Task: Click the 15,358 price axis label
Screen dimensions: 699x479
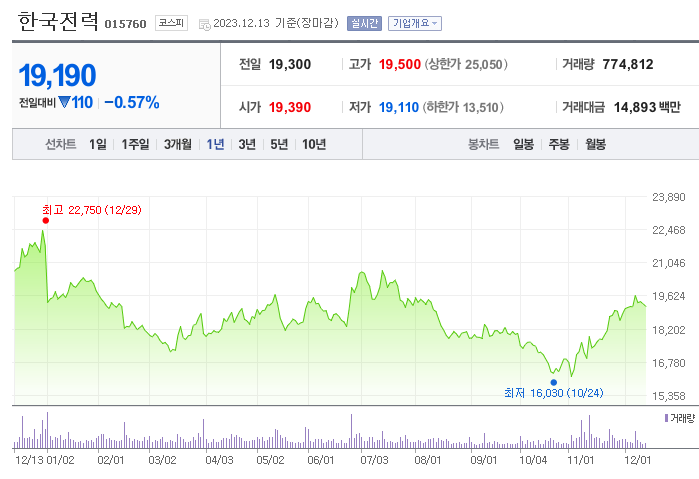Action: tap(669, 396)
